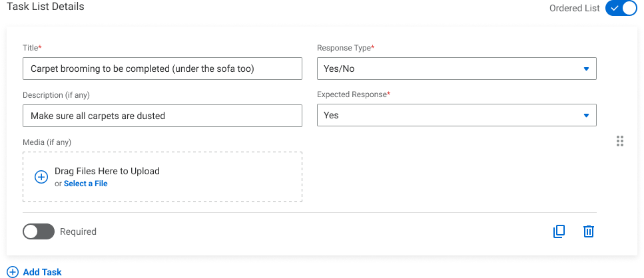
Task: Click into the Title input field
Action: click(x=162, y=69)
